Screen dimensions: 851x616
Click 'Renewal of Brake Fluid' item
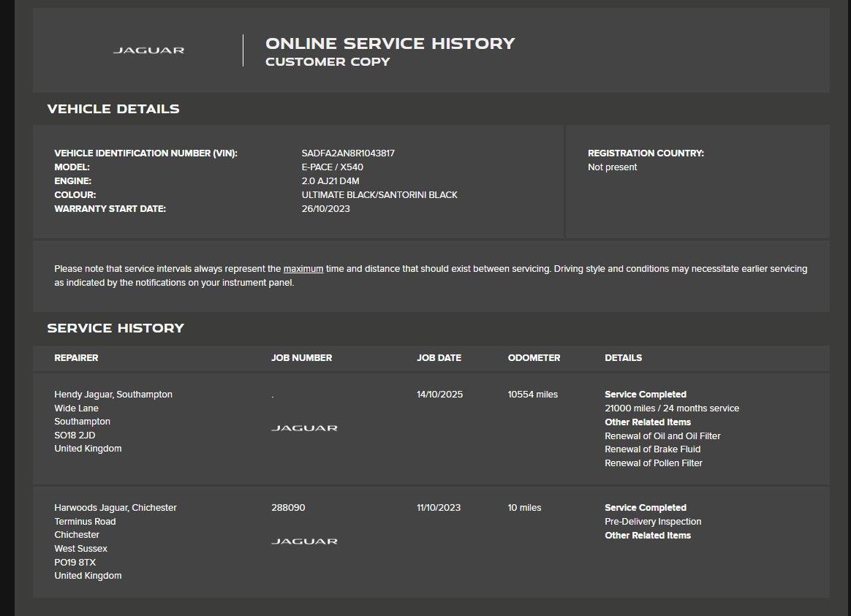pyautogui.click(x=652, y=449)
